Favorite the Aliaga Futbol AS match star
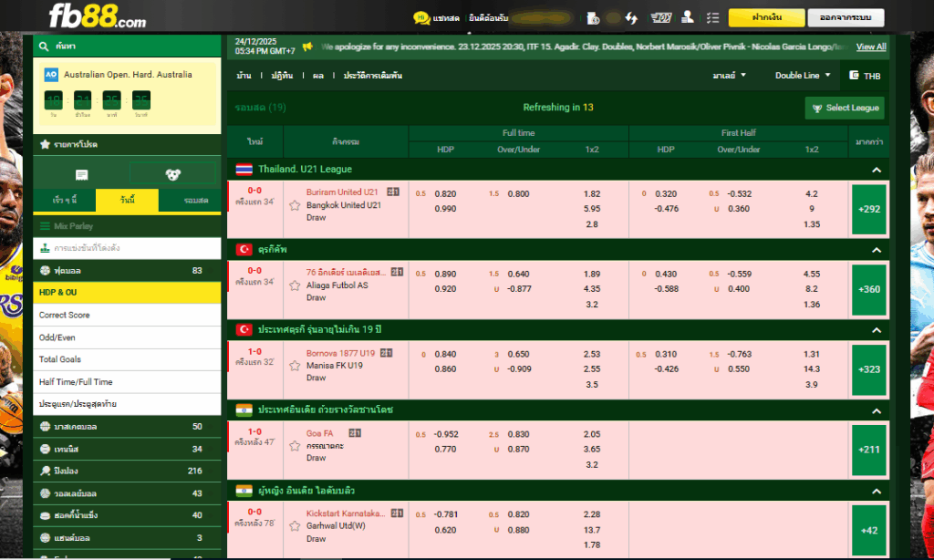 click(x=295, y=286)
